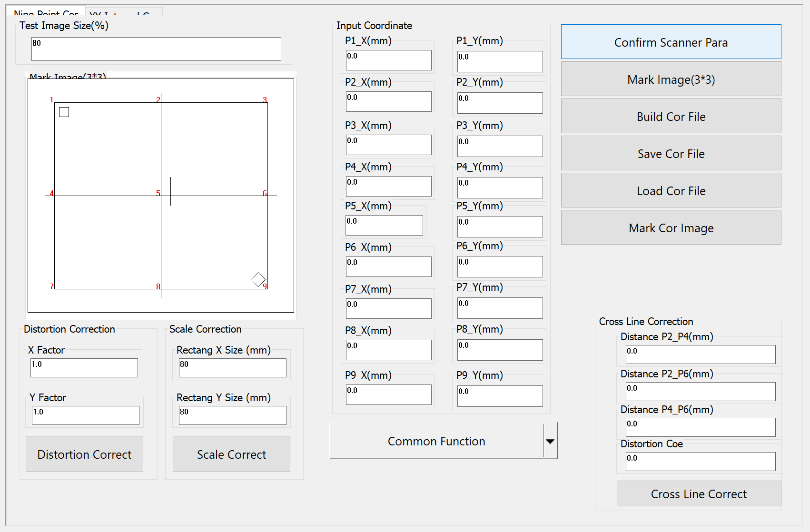Image resolution: width=810 pixels, height=532 pixels.
Task: Focus the Distance P2_P4(mm) field
Action: pyautogui.click(x=701, y=355)
